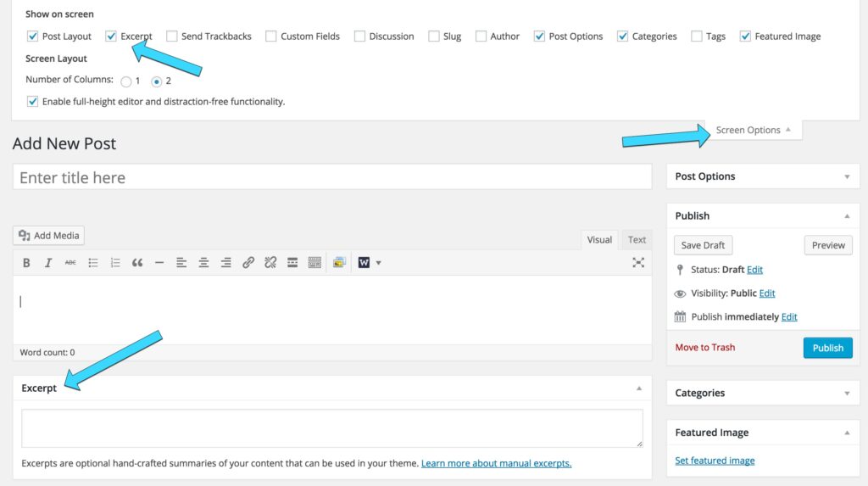Click the status pin icon in the Publish box
Viewport: 868px width, 486px height.
tap(680, 270)
